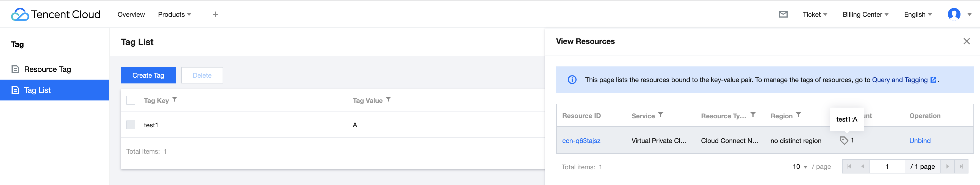Click the plus icon in top navigation

pos(215,15)
